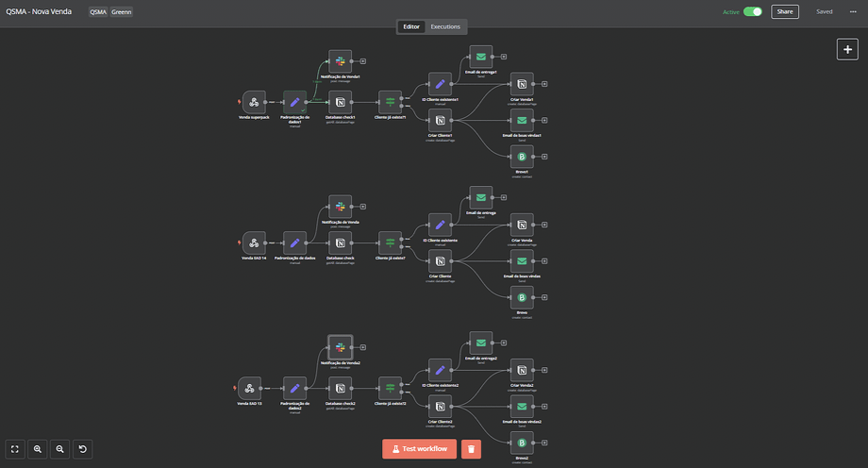Select the Editor tab

pyautogui.click(x=411, y=26)
